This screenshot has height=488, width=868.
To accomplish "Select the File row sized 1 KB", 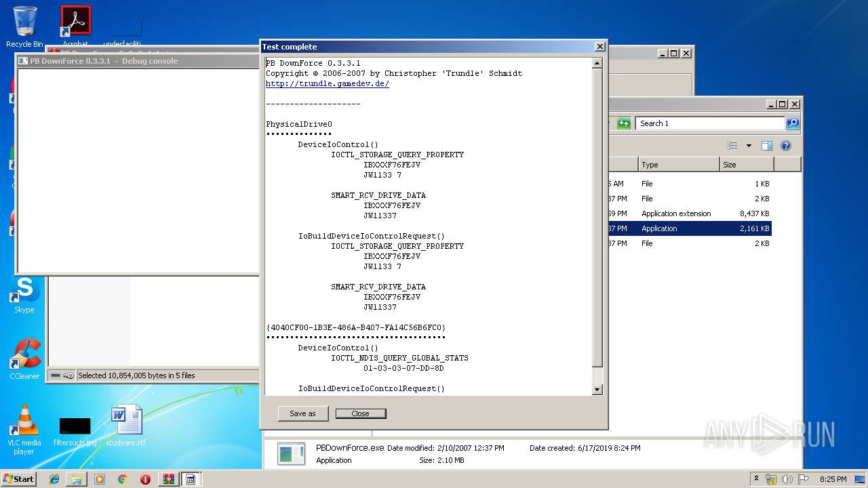I will [x=690, y=184].
